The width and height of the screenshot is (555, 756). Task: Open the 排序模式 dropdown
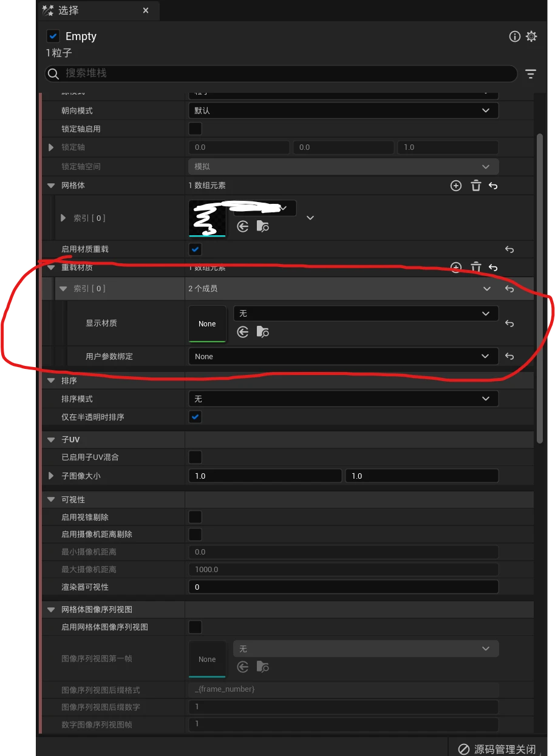pyautogui.click(x=343, y=399)
